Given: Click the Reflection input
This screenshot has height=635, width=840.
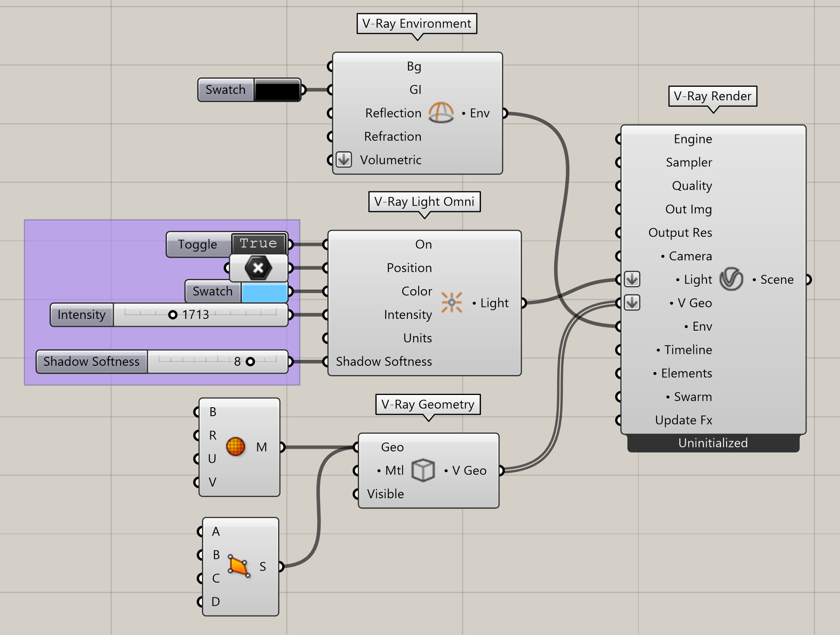Looking at the screenshot, I should pos(393,113).
